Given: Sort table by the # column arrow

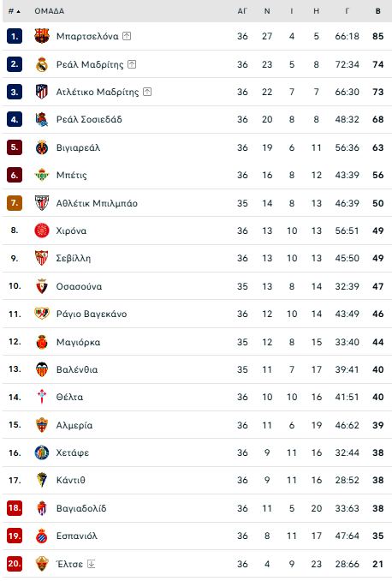Looking at the screenshot, I should click(14, 11).
